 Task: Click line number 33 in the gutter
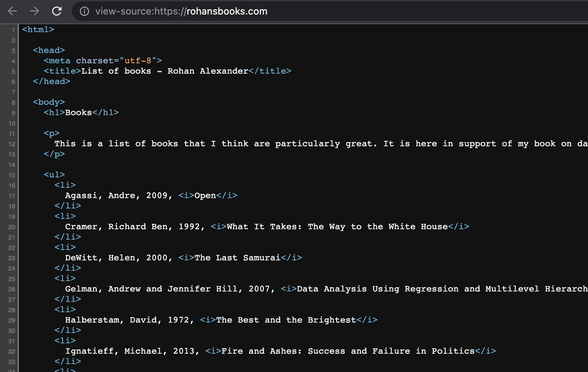pos(12,362)
